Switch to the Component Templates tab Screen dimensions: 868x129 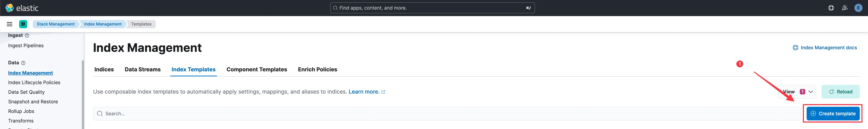pyautogui.click(x=256, y=69)
